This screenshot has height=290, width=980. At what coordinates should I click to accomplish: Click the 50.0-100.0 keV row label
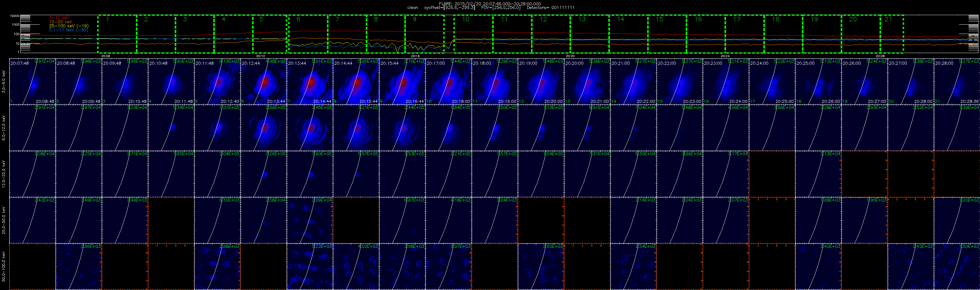[4, 266]
